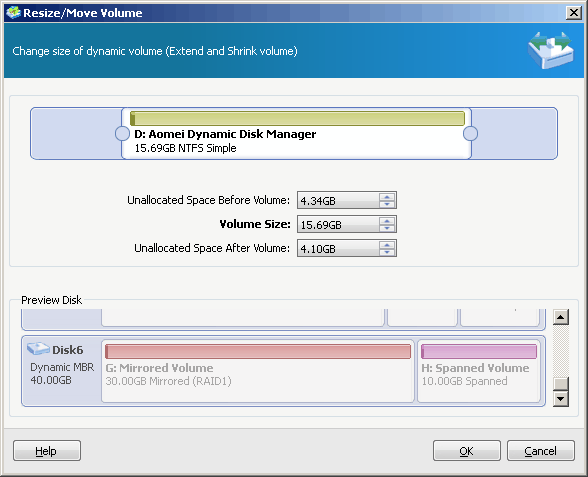
Task: Click the Preview Disk scrollbar thumb
Action: (561, 384)
